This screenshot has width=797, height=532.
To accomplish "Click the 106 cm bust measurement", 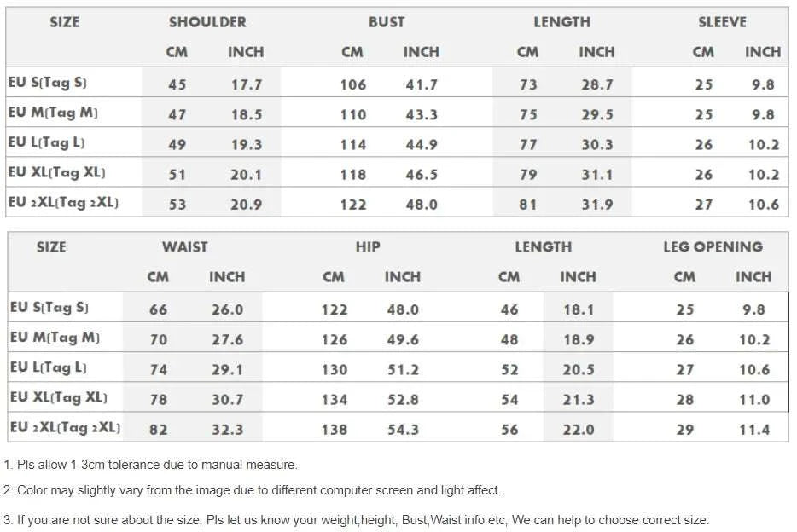I will (352, 84).
